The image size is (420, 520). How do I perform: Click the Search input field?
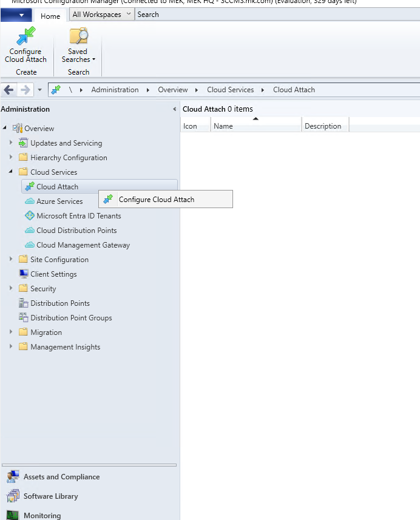click(273, 15)
